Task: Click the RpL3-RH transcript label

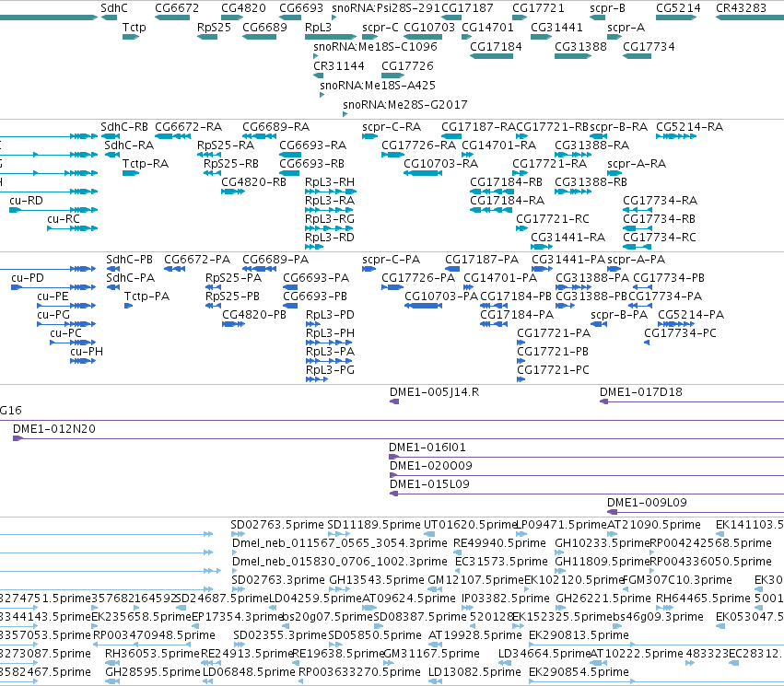Action: 330,182
